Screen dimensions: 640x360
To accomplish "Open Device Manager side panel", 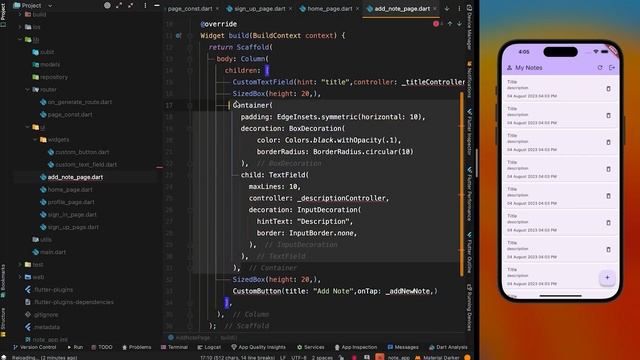I will [469, 27].
